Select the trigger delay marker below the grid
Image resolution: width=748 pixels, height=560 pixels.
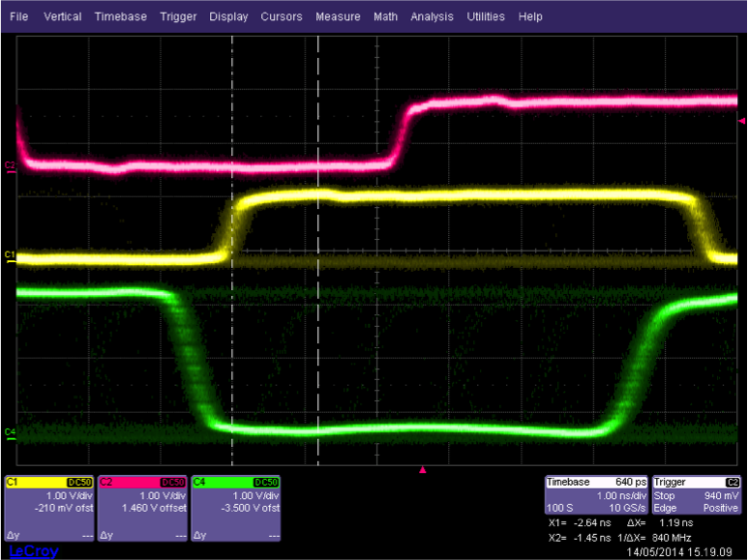(422, 470)
